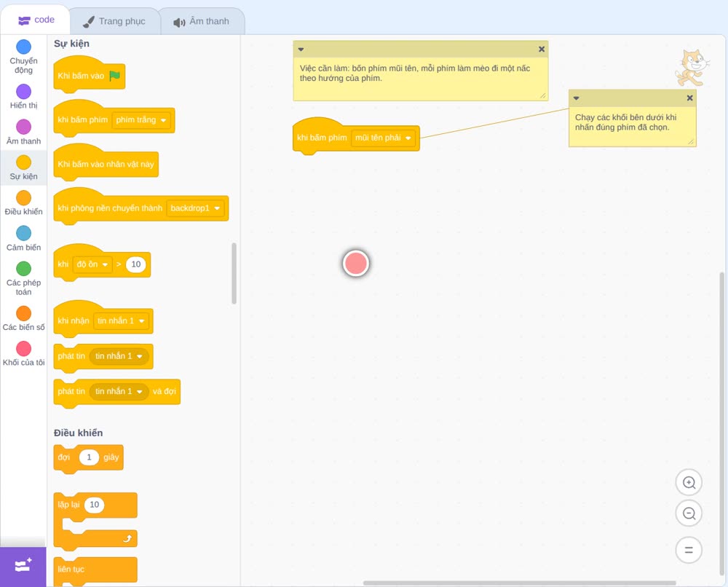Open the mũi tên phải dropdown in workspace

383,138
